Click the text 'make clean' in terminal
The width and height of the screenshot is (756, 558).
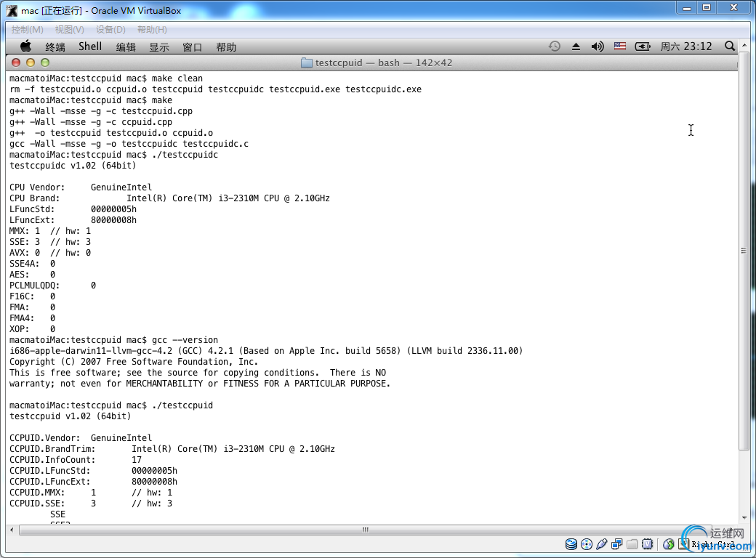[177, 78]
